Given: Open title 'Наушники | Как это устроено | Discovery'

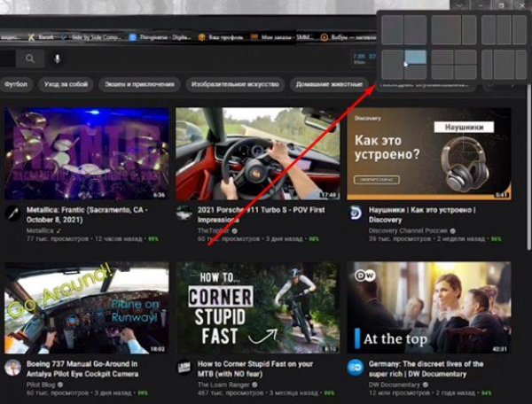Looking at the screenshot, I should point(422,215).
